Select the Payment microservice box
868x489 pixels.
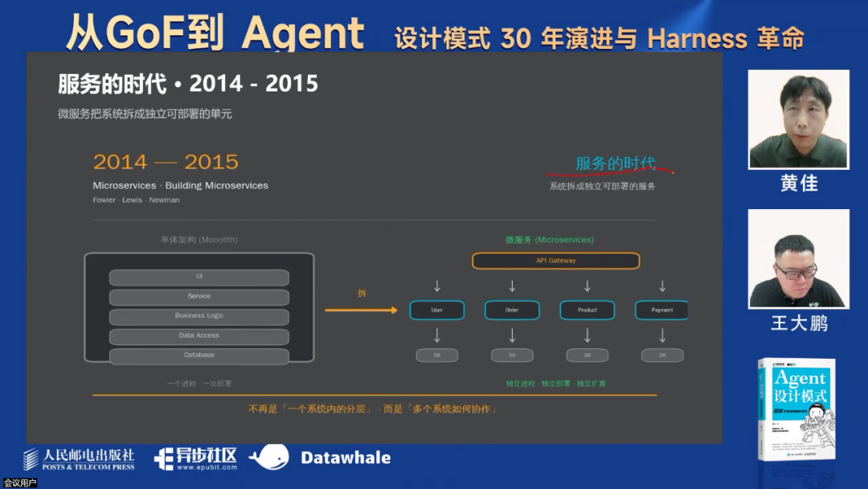pos(661,310)
